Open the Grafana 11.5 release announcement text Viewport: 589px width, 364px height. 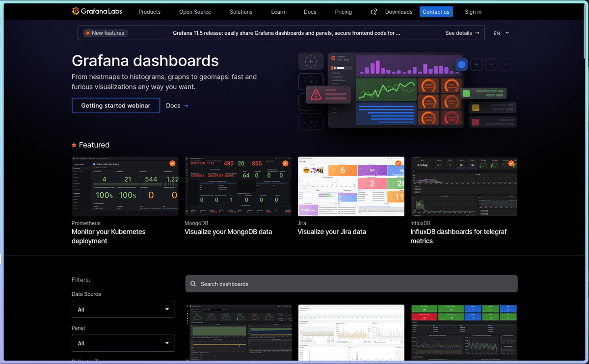pyautogui.click(x=287, y=33)
